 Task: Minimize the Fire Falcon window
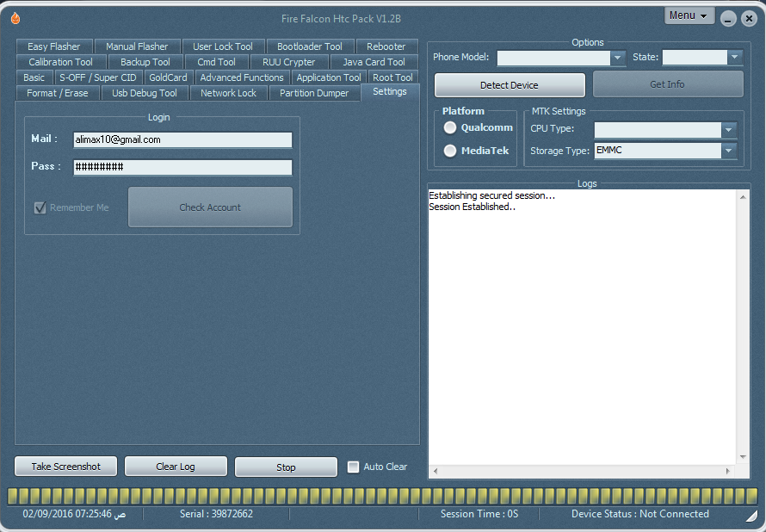728,19
